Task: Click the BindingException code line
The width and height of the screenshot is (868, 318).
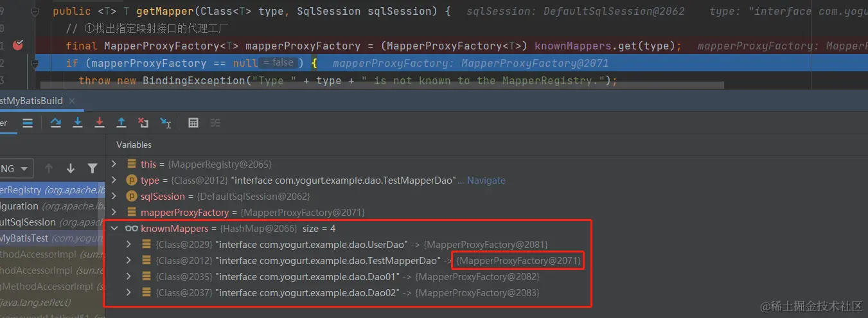Action: point(348,80)
